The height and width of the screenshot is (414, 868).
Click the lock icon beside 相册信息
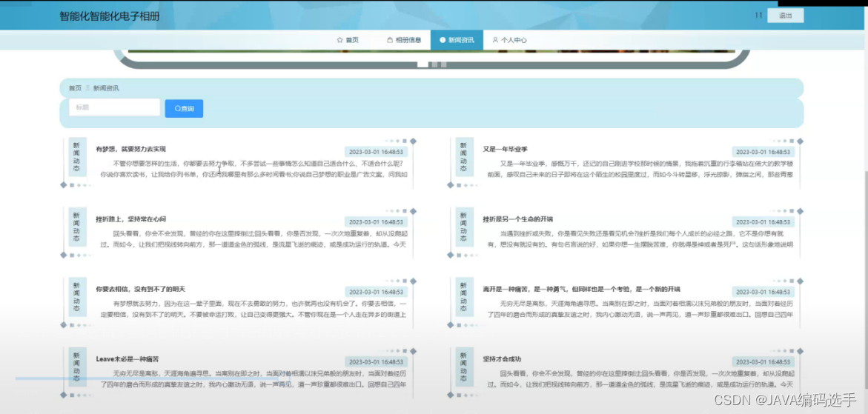(390, 40)
